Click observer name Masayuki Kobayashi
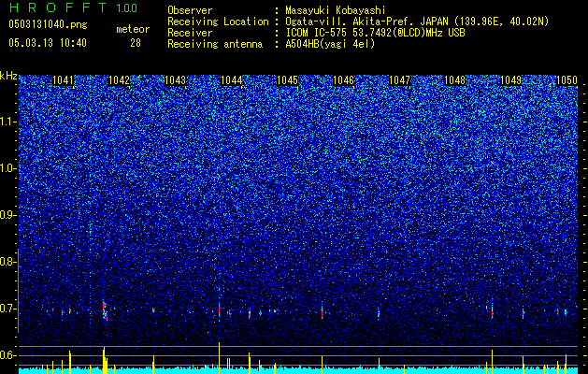The width and height of the screenshot is (588, 374). [336, 11]
